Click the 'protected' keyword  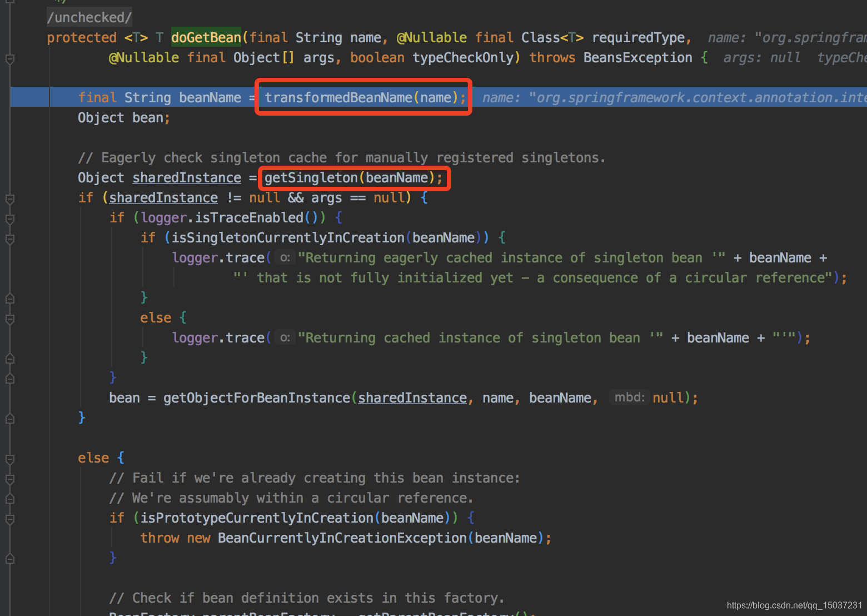pyautogui.click(x=82, y=38)
